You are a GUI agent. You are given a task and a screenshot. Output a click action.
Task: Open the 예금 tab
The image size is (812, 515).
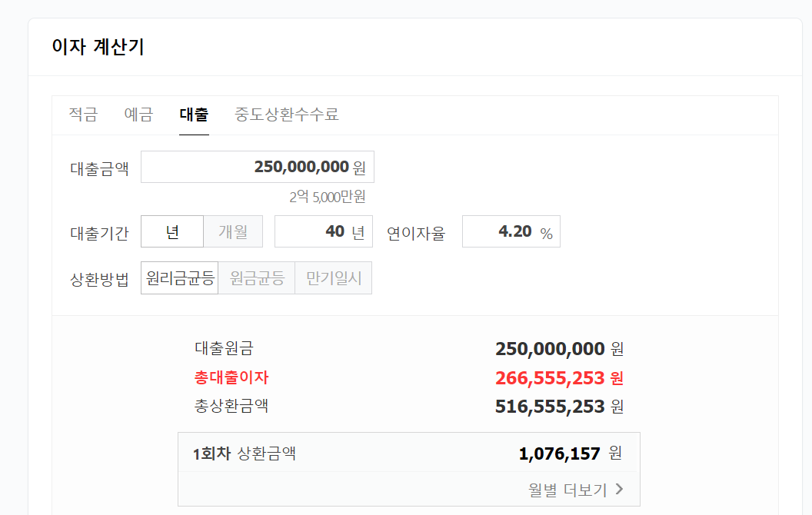click(138, 115)
